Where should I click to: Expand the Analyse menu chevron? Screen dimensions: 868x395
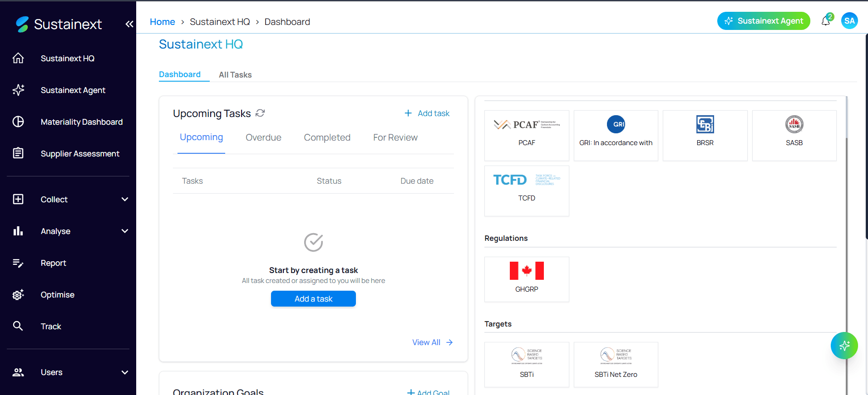(125, 231)
